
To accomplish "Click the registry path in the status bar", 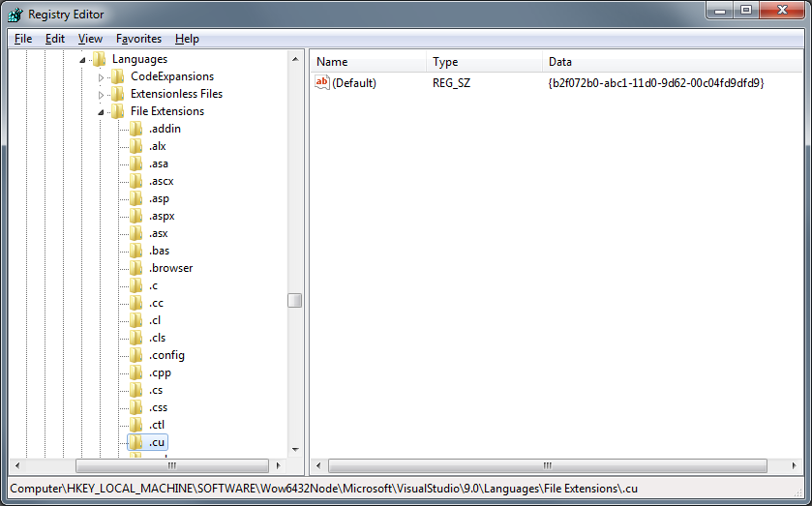I will point(323,489).
